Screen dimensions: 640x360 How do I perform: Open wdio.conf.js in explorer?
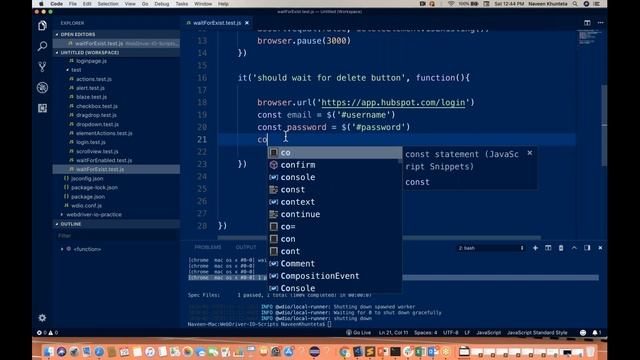(x=86, y=205)
